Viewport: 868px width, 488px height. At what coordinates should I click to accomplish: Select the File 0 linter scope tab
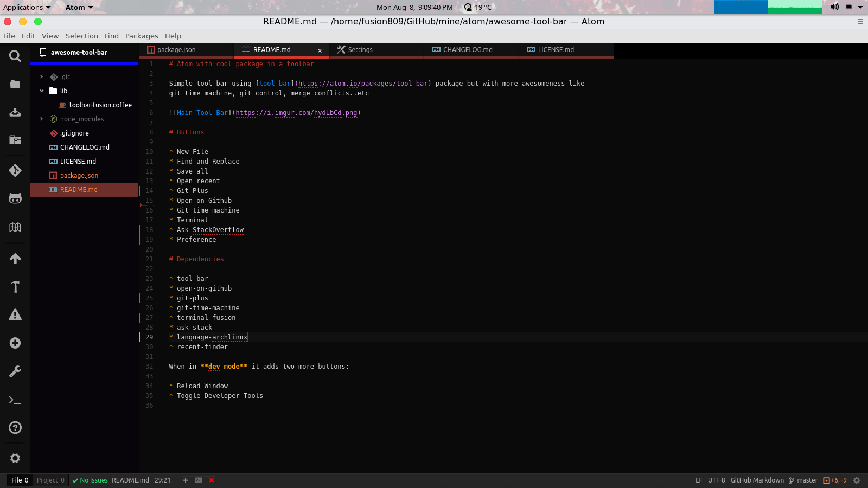coord(20,480)
